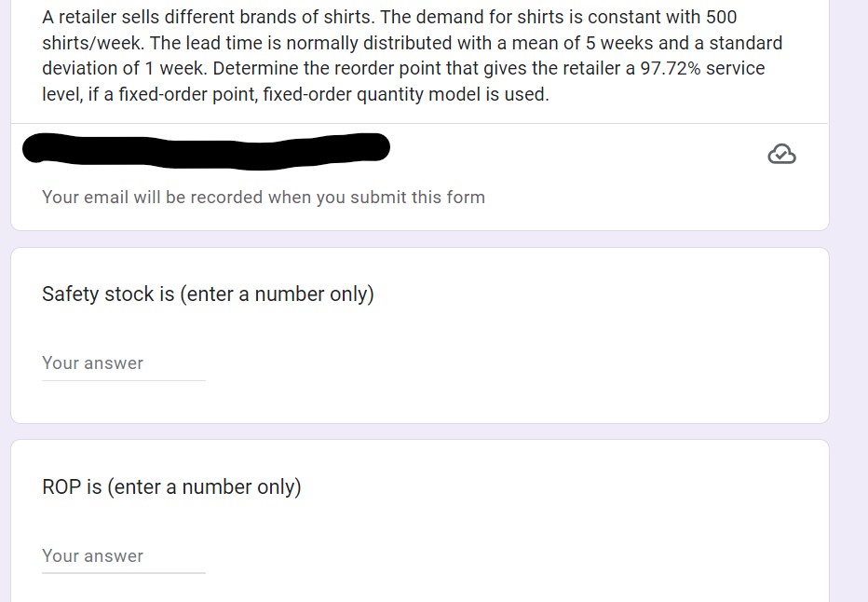This screenshot has height=602, width=868.
Task: Click the answer underline below Safety stock
Action: tap(123, 377)
